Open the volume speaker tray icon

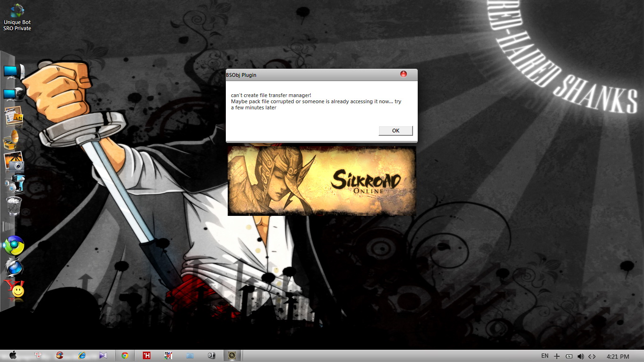(580, 356)
